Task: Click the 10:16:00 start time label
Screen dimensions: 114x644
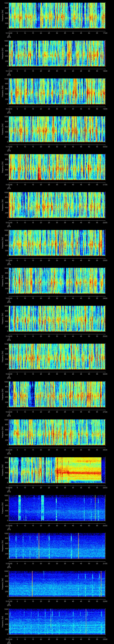Action: coord(9,33)
